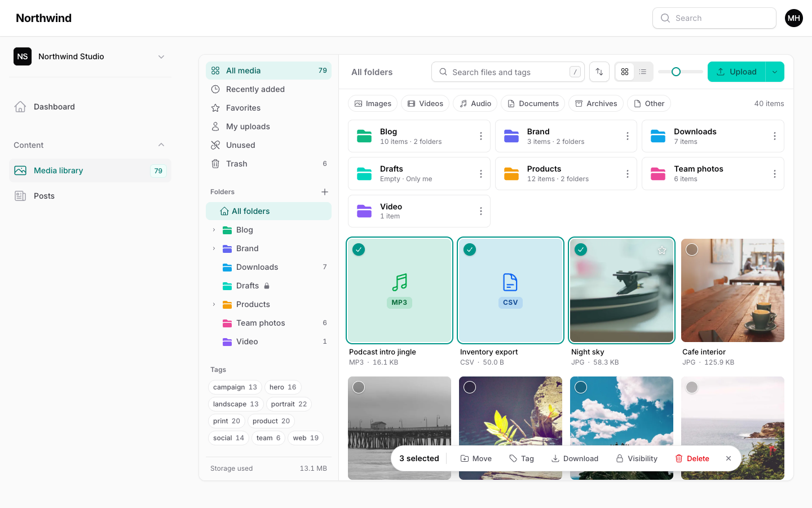
Task: Download the selected items
Action: click(x=575, y=458)
